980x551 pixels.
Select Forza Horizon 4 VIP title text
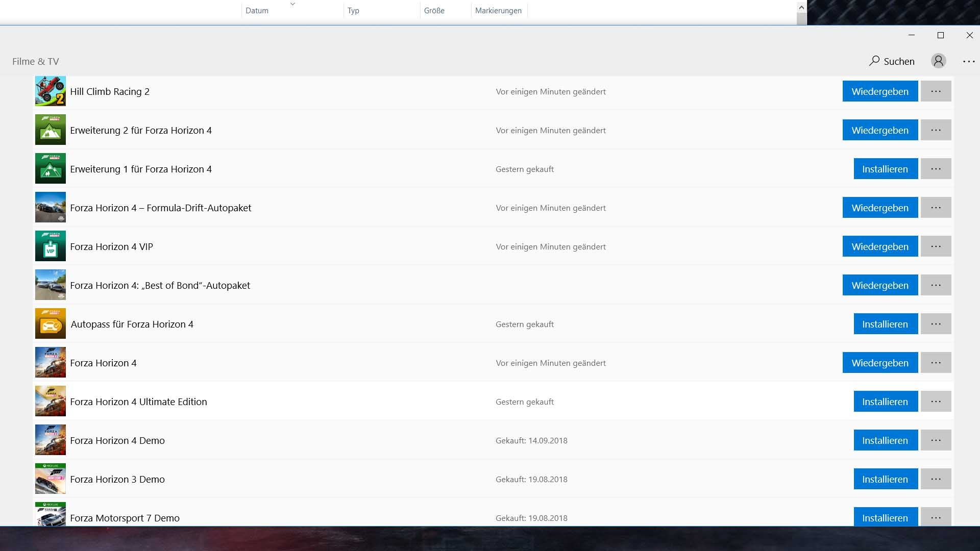point(111,246)
